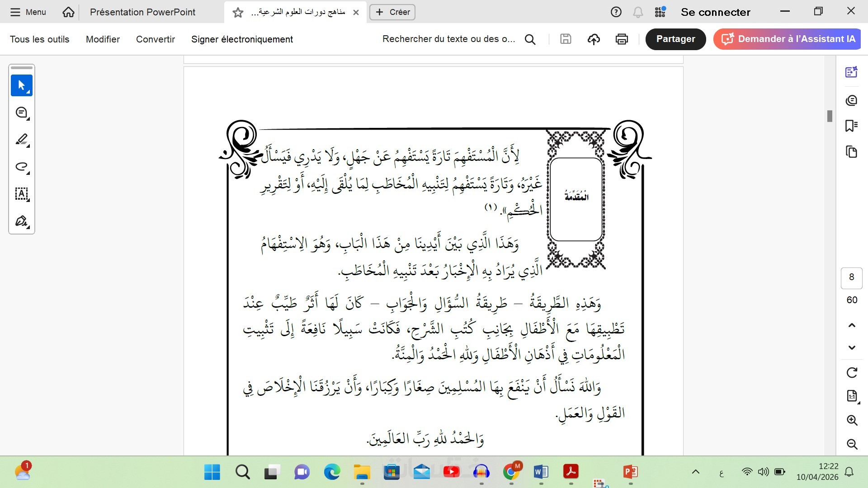Pick the freehand draw loop tool
The width and height of the screenshot is (868, 488).
coord(22,167)
